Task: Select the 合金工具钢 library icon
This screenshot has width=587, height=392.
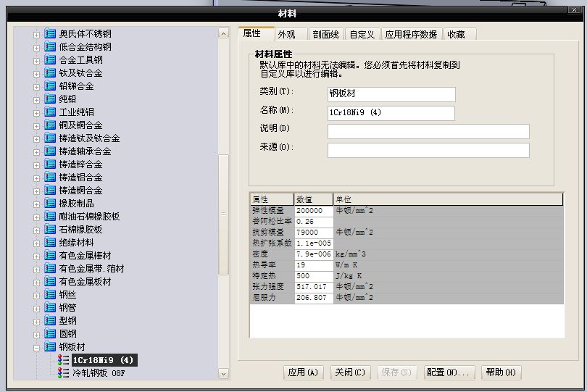Action: 50,60
